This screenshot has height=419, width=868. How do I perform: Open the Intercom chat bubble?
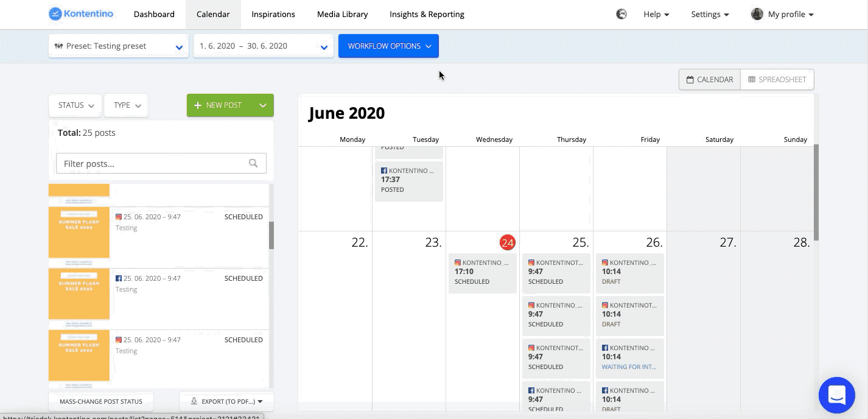point(837,395)
